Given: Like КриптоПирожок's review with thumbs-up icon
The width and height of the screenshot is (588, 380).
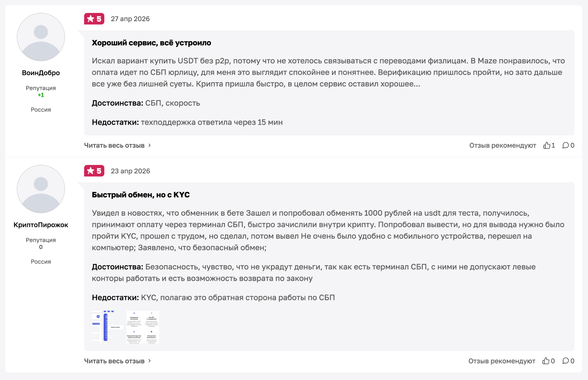Looking at the screenshot, I should (546, 361).
